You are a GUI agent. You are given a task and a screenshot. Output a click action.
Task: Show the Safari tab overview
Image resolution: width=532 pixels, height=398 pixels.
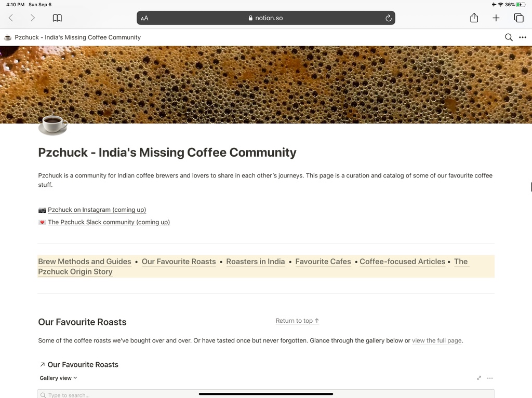(519, 18)
